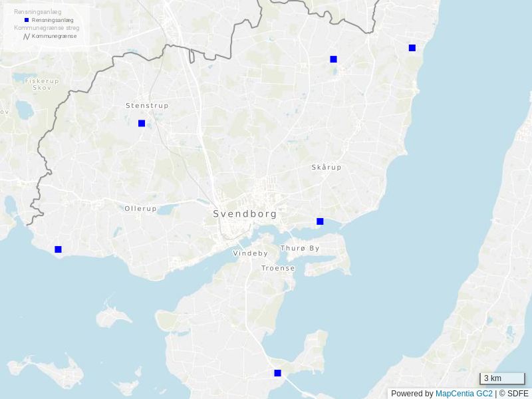Click the Rensningsanlæg legend group title
The height and width of the screenshot is (399, 532).
pyautogui.click(x=37, y=12)
